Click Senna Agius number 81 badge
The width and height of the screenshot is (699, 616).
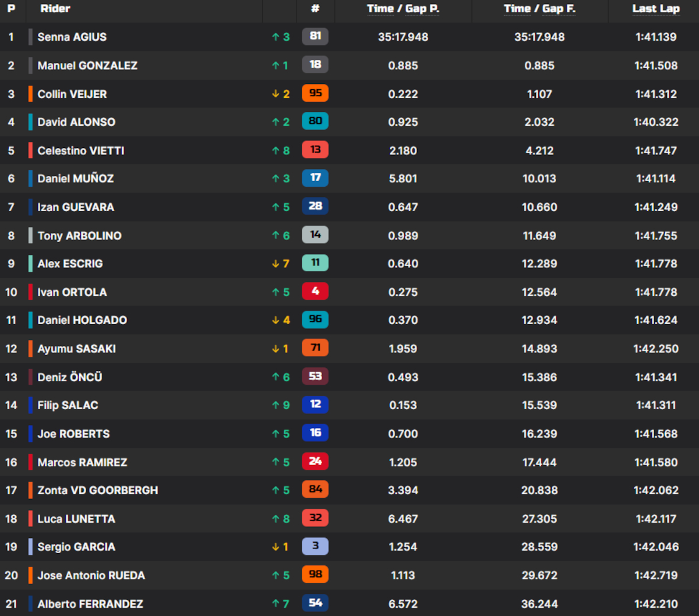pos(315,36)
